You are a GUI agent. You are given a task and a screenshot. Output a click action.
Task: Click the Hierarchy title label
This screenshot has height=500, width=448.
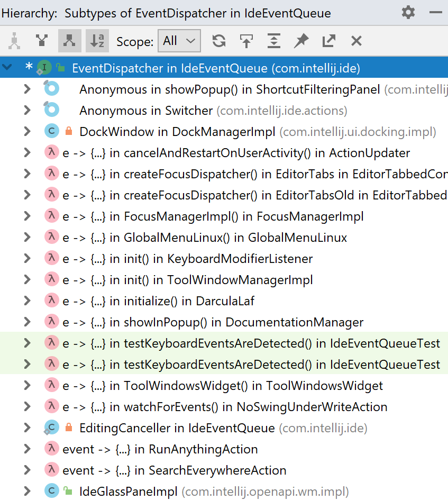click(29, 13)
